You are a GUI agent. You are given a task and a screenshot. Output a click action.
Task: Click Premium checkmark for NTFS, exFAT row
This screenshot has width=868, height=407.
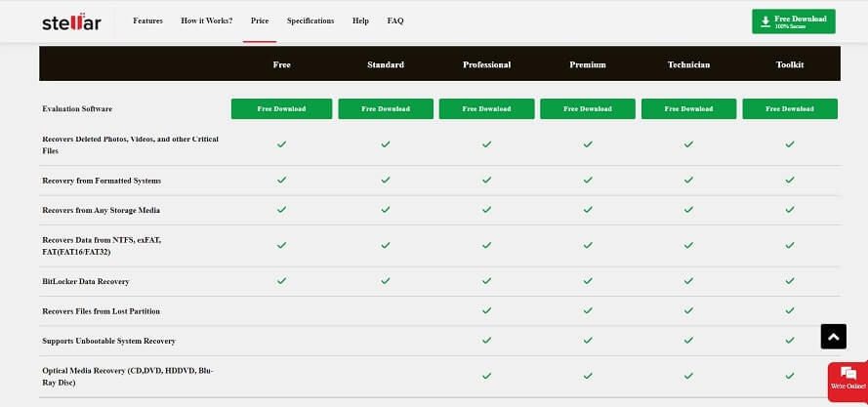tap(588, 245)
